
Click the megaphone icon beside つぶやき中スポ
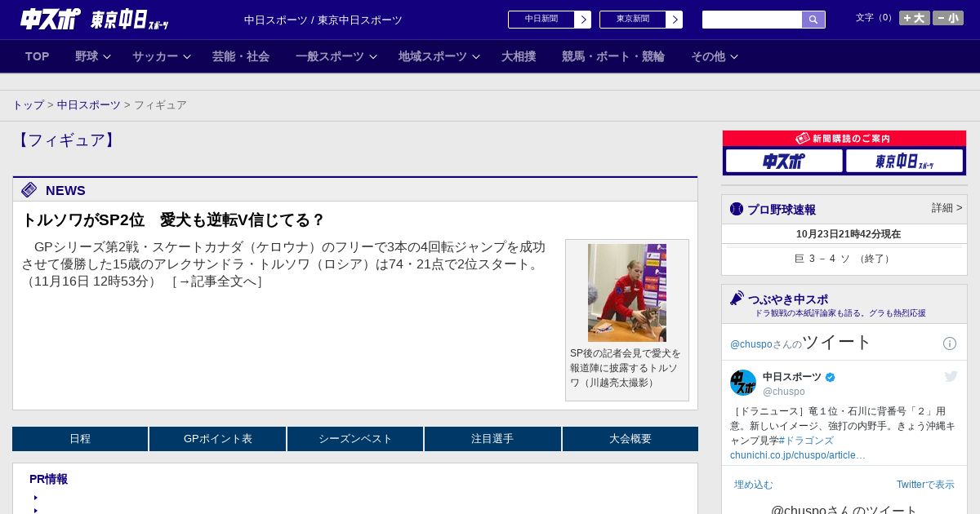(737, 299)
